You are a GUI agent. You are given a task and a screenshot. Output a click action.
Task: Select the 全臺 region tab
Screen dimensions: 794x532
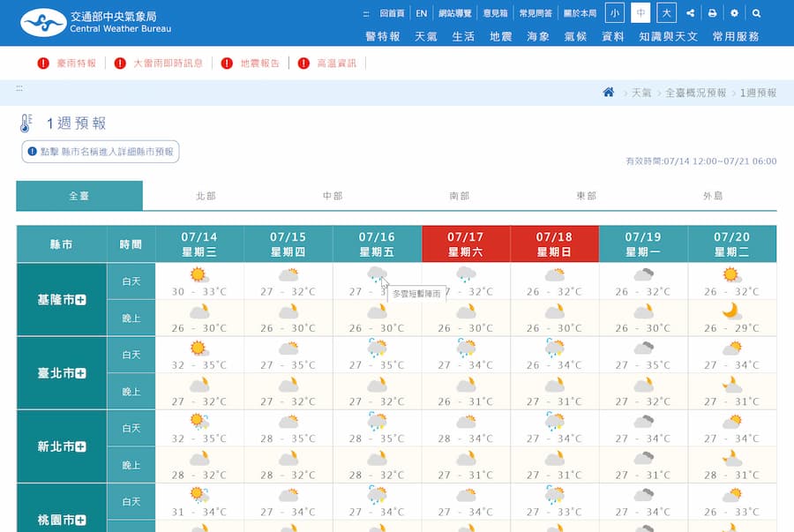pyautogui.click(x=79, y=196)
